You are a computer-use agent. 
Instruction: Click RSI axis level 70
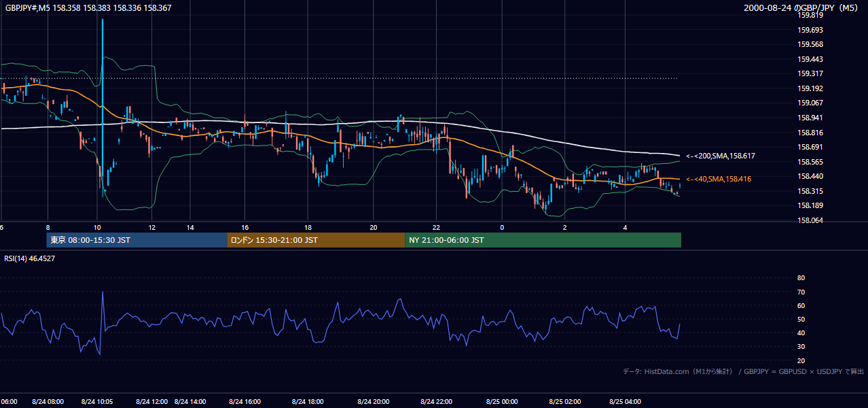(801, 292)
